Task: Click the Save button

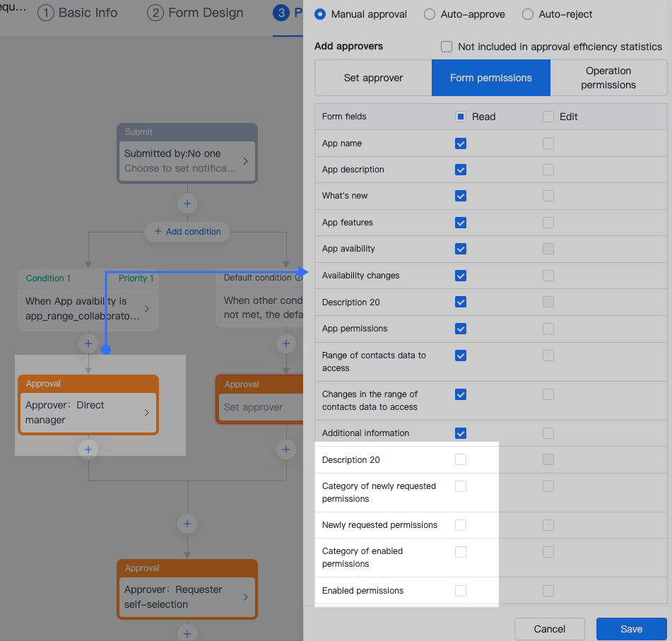Action: point(631,628)
